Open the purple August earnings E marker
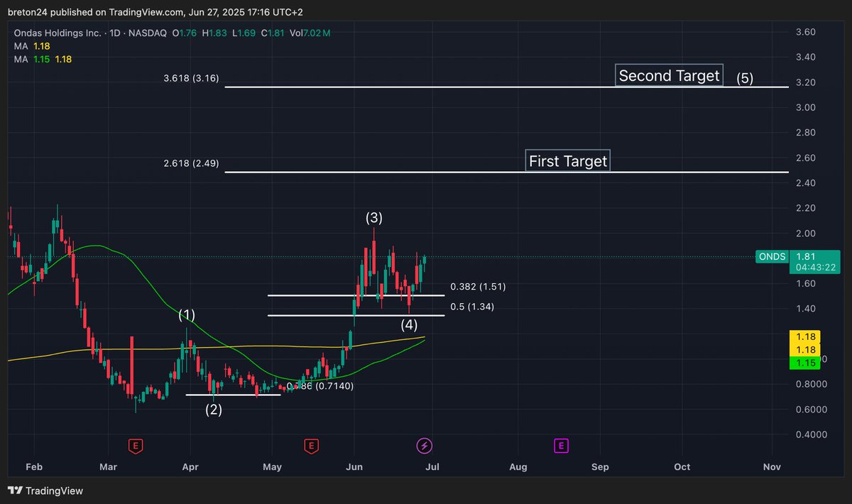Image resolution: width=852 pixels, height=504 pixels. point(561,446)
